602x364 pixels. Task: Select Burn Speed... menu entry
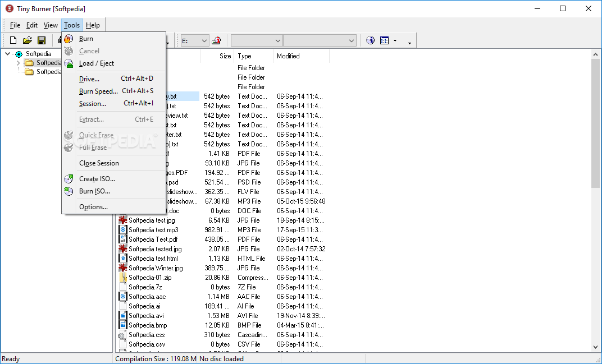tap(113, 91)
